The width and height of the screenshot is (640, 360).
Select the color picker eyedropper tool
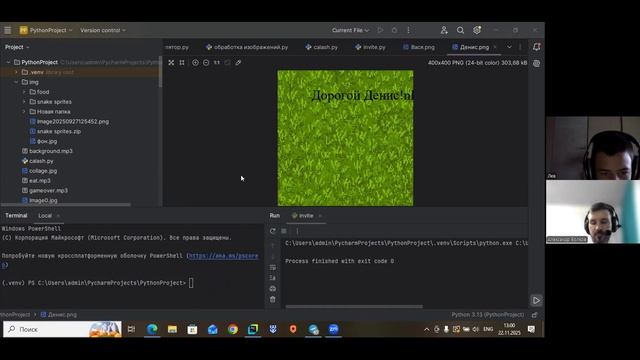pos(238,62)
